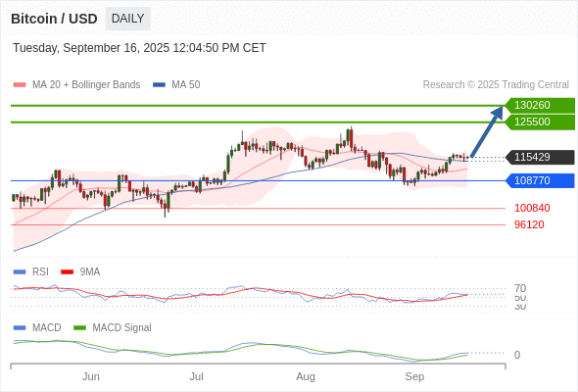Click the 108770 pivot price tag
This screenshot has width=578, height=392.
540,180
